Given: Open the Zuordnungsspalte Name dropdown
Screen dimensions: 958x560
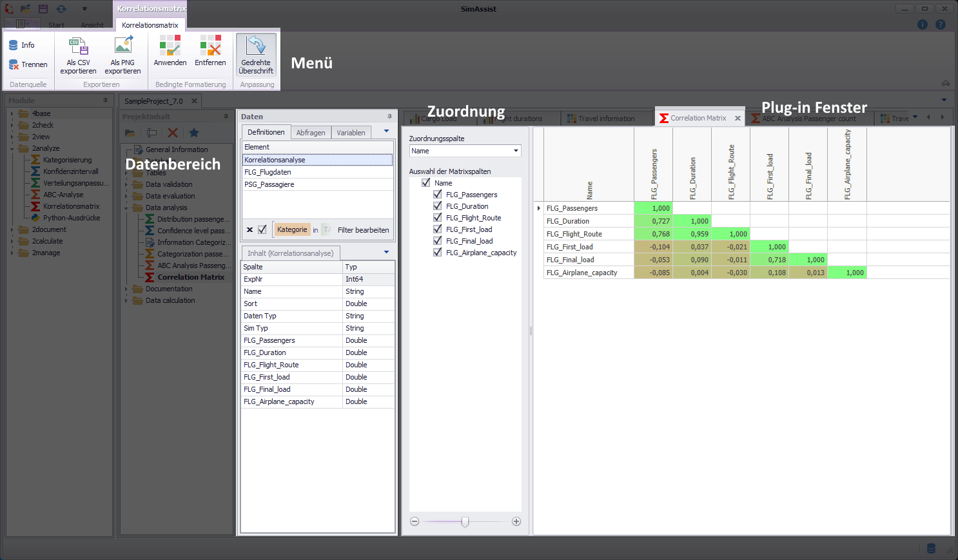Looking at the screenshot, I should point(516,150).
